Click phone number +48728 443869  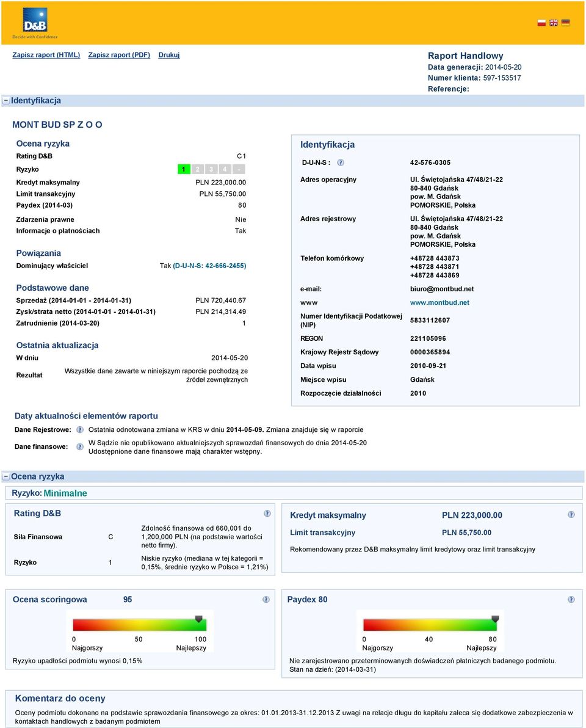[x=434, y=275]
